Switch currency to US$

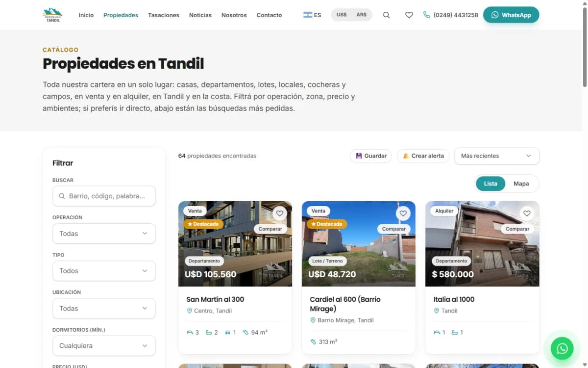click(342, 15)
